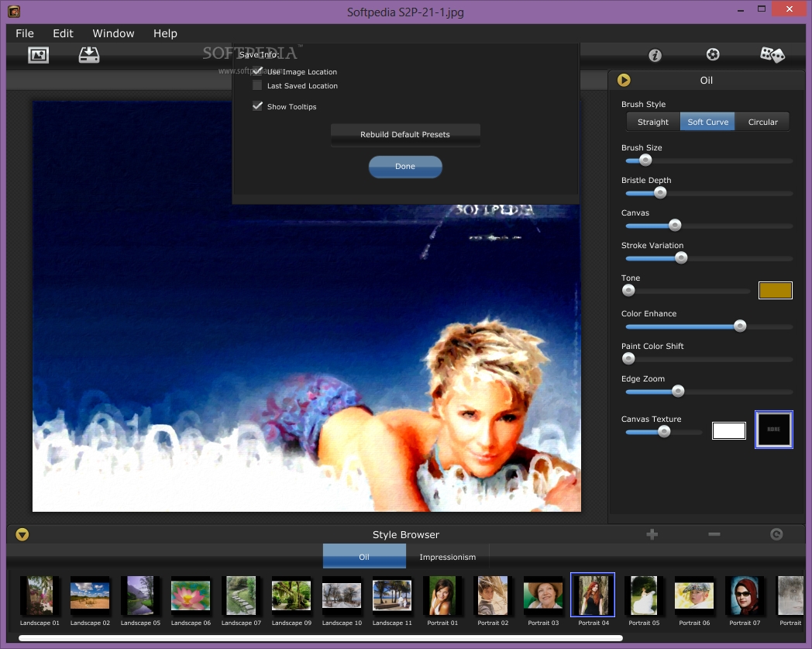Select Portrait 07 preset thumbnail
Viewport: 812px width, 649px height.
(745, 595)
